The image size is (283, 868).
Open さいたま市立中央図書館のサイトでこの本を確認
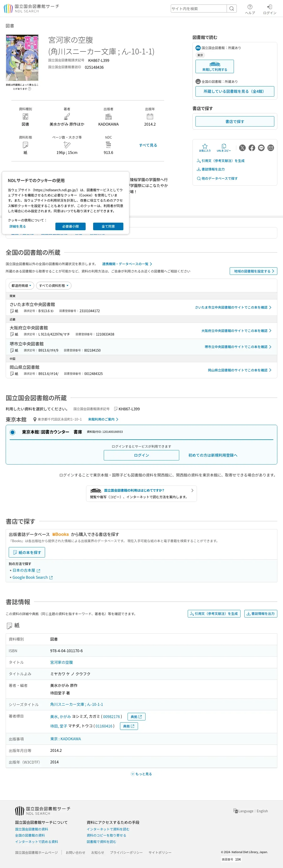[x=233, y=307]
